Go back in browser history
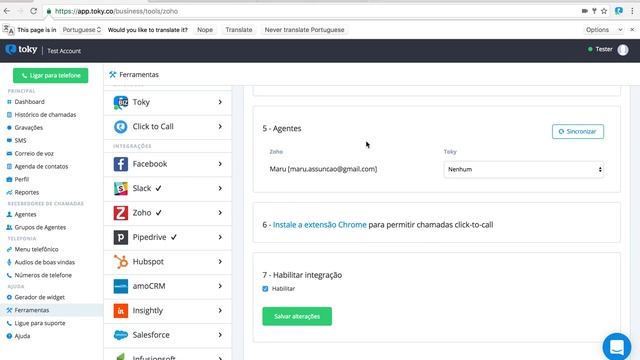The width and height of the screenshot is (640, 360). pyautogui.click(x=7, y=11)
